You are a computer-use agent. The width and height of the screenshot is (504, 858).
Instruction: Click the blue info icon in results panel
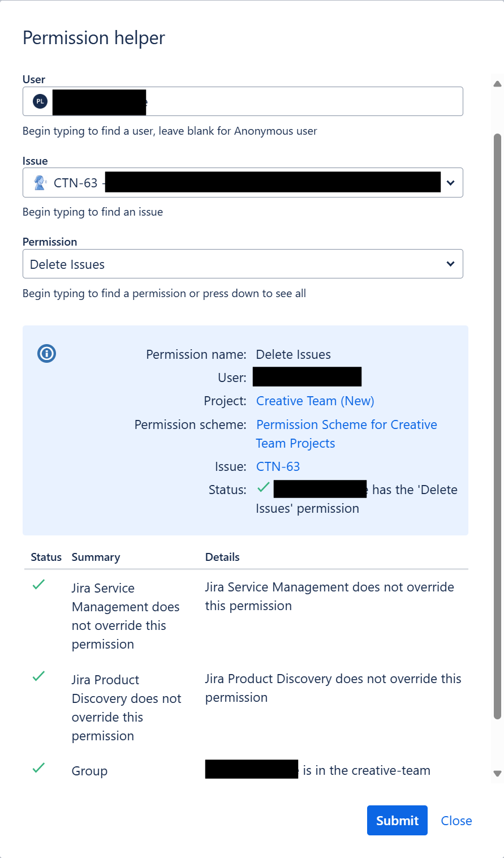point(46,354)
